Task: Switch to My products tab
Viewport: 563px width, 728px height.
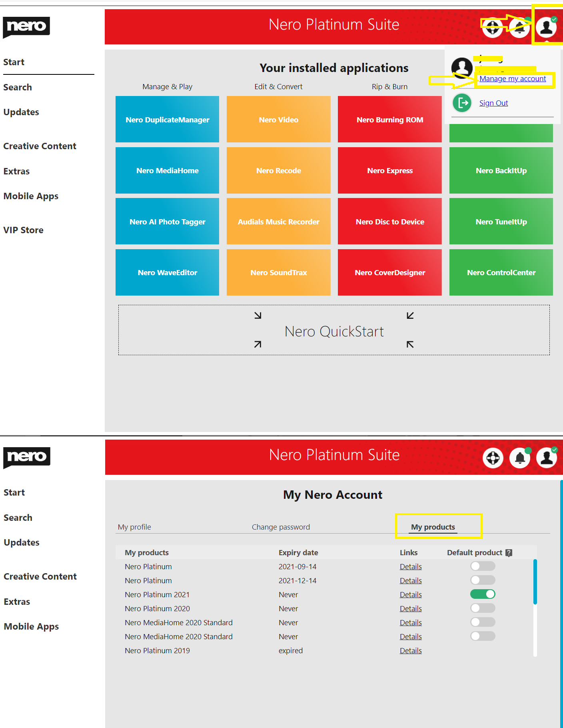Action: [433, 527]
